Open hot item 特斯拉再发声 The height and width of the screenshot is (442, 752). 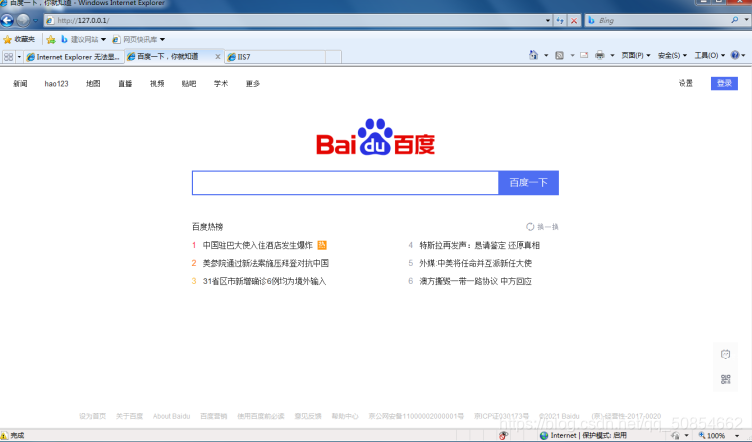coord(480,245)
